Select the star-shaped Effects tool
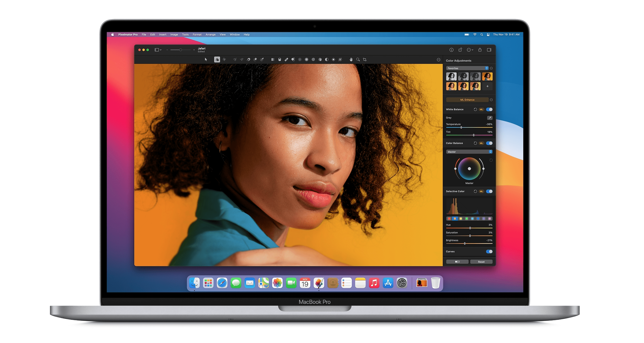This screenshot has height=343, width=644. (224, 59)
